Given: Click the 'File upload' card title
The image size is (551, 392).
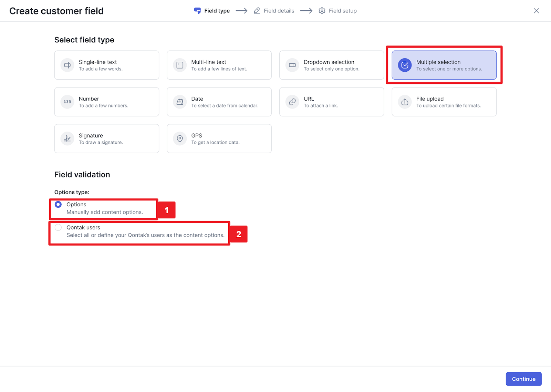Looking at the screenshot, I should point(430,99).
